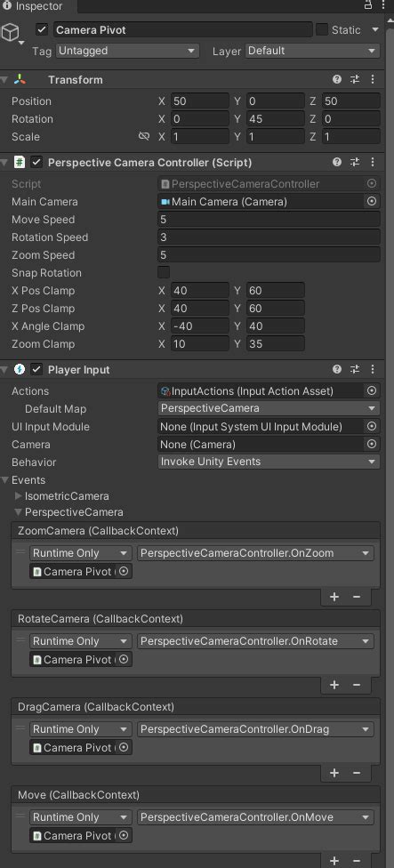The image size is (394, 868).
Task: Open Perspective Camera Controller help icon
Action: pos(336,162)
